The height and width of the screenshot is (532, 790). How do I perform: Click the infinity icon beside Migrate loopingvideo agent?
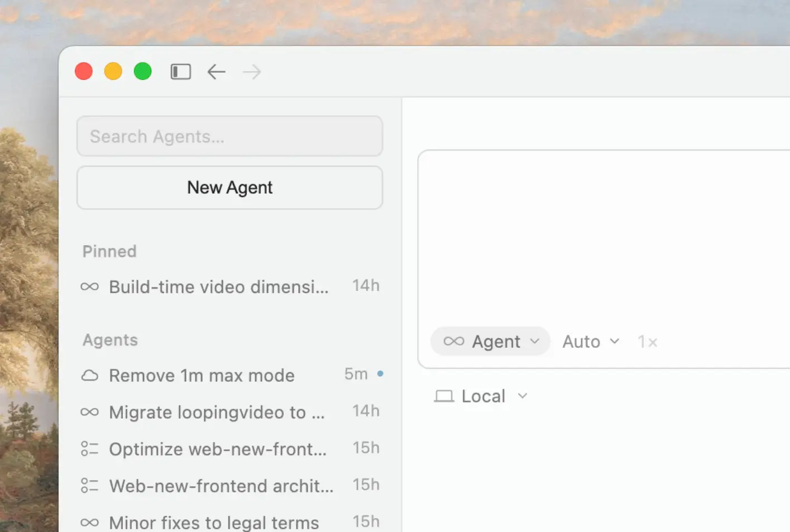(x=90, y=412)
